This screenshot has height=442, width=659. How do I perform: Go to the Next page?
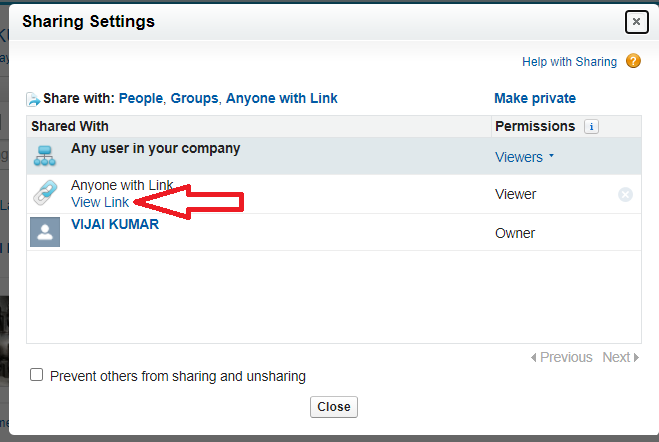620,357
